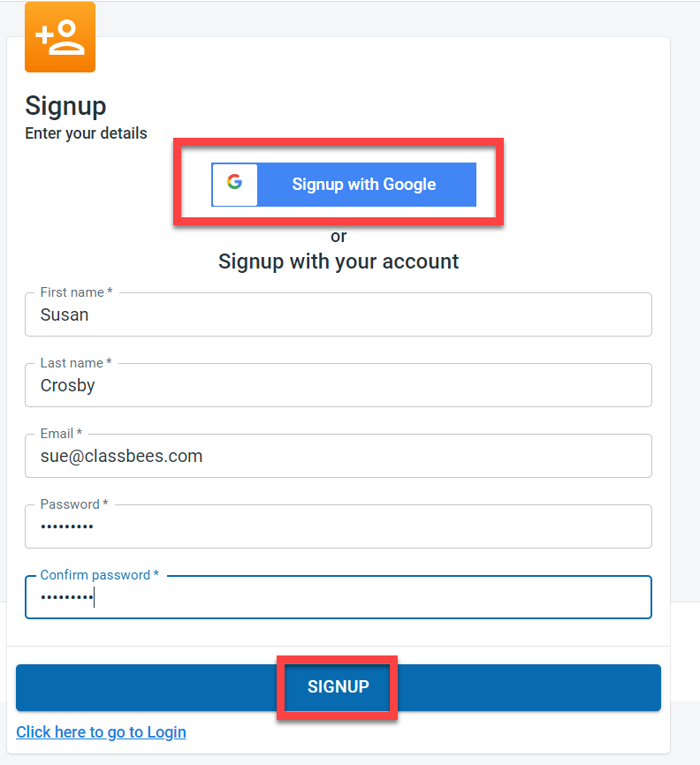Click the orange add-user icon

pos(59,37)
